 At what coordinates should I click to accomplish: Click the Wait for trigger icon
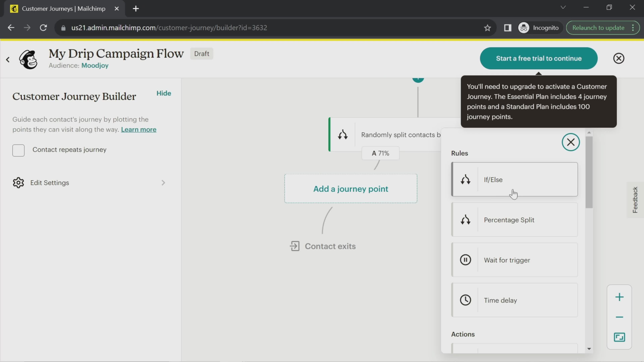[x=465, y=260]
